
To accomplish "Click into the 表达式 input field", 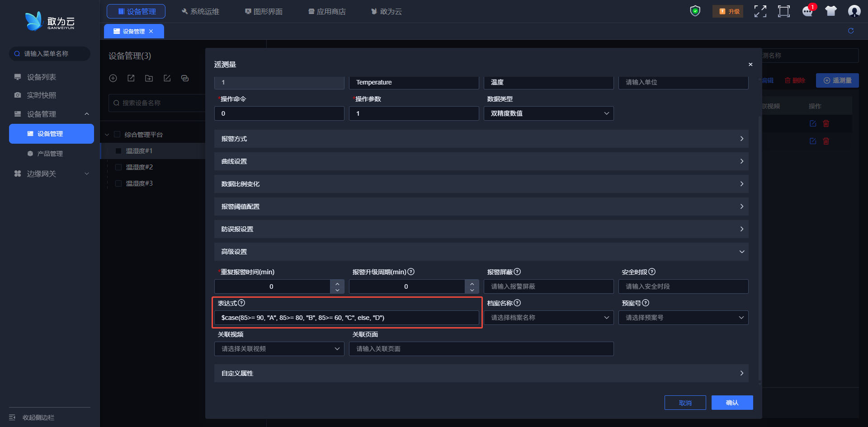I will coord(346,318).
